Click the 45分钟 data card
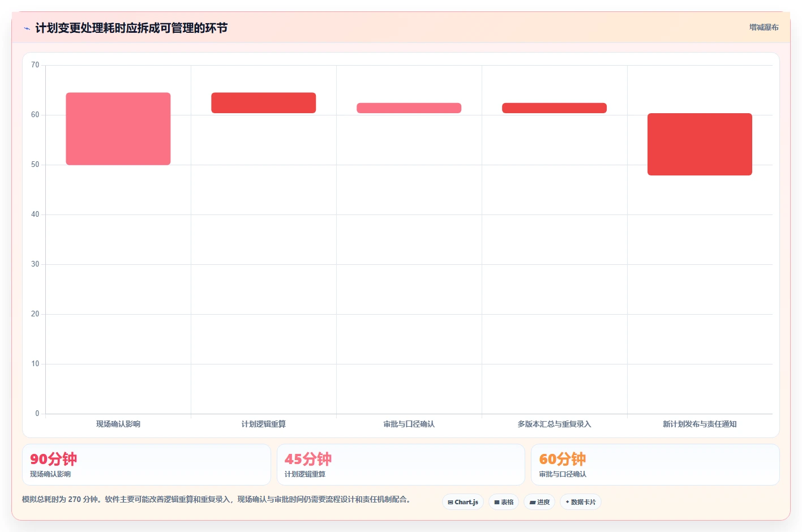This screenshot has height=532, width=802. click(401, 465)
